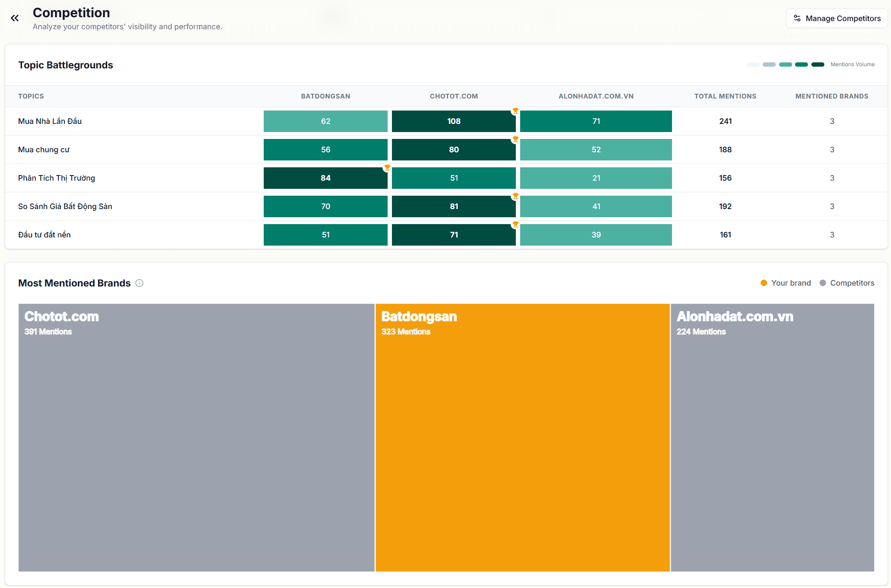Click trophy icon on Mua Nhà Lần Đầu row

click(x=515, y=111)
